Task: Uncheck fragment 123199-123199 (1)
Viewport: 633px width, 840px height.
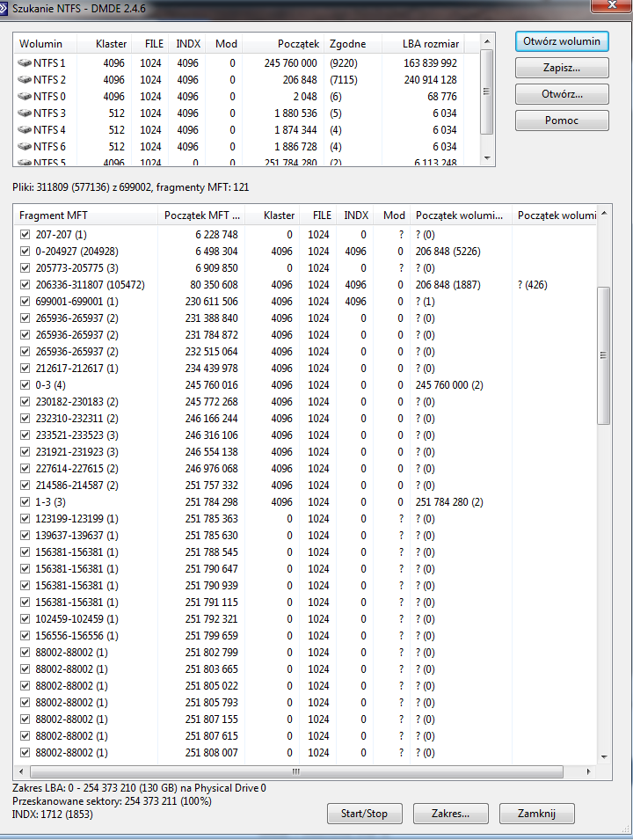Action: coord(25,519)
